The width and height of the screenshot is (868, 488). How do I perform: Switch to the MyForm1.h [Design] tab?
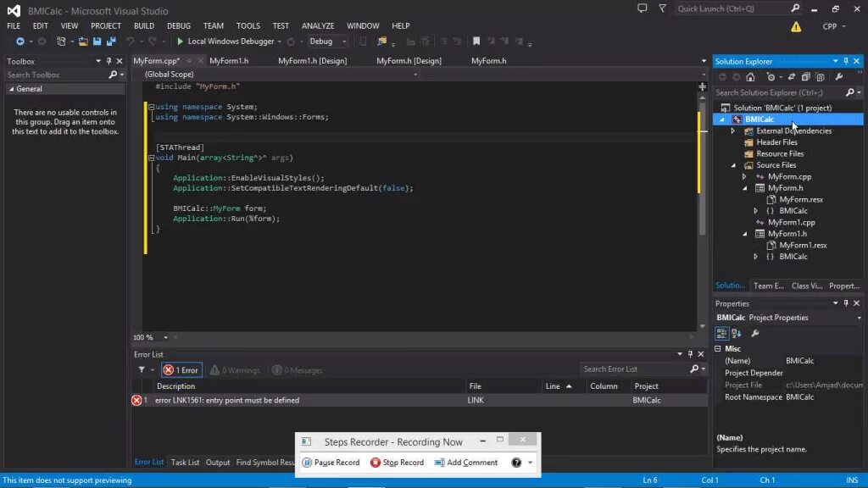312,61
